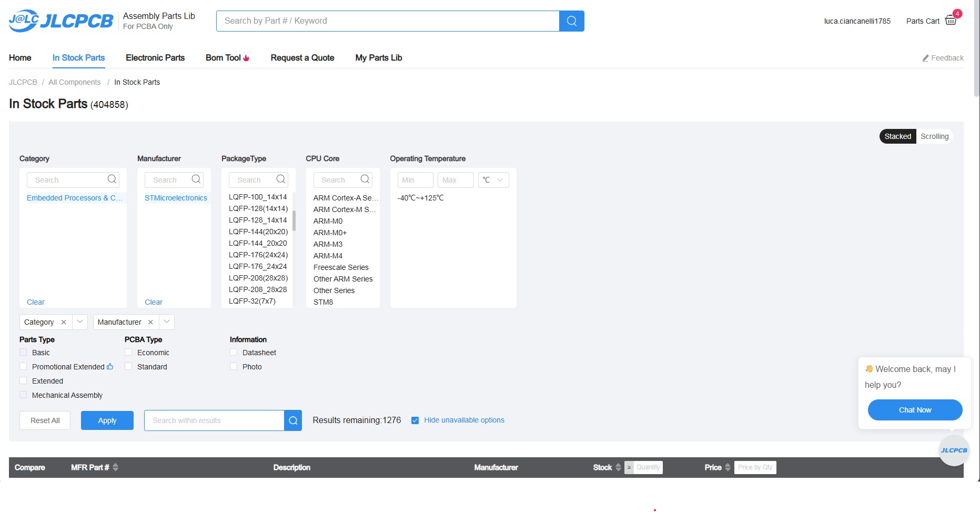The width and height of the screenshot is (980, 512).
Task: Expand the Category tag dropdown arrow
Action: (x=80, y=322)
